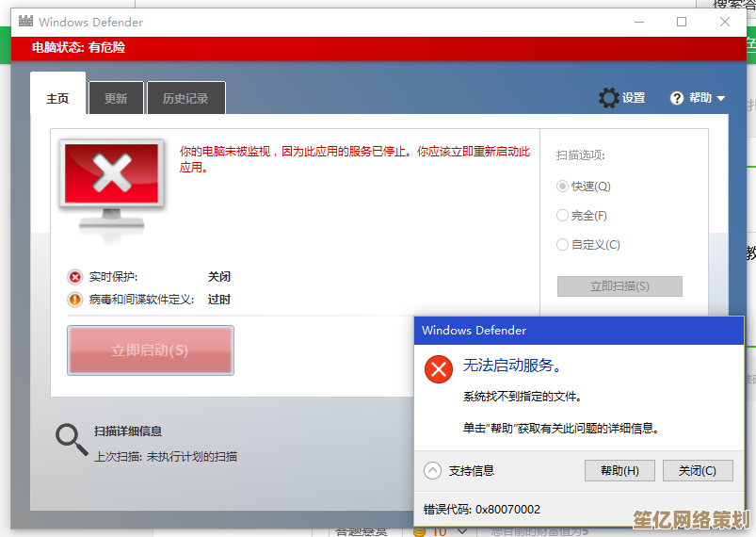Viewport: 756px width, 537px height.
Task: Open the 历史记录 tab
Action: click(x=185, y=99)
